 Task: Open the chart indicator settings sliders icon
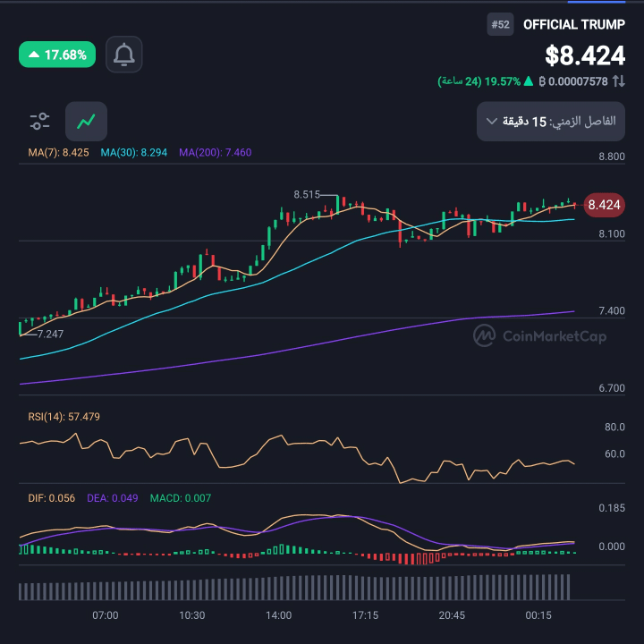pyautogui.click(x=40, y=122)
